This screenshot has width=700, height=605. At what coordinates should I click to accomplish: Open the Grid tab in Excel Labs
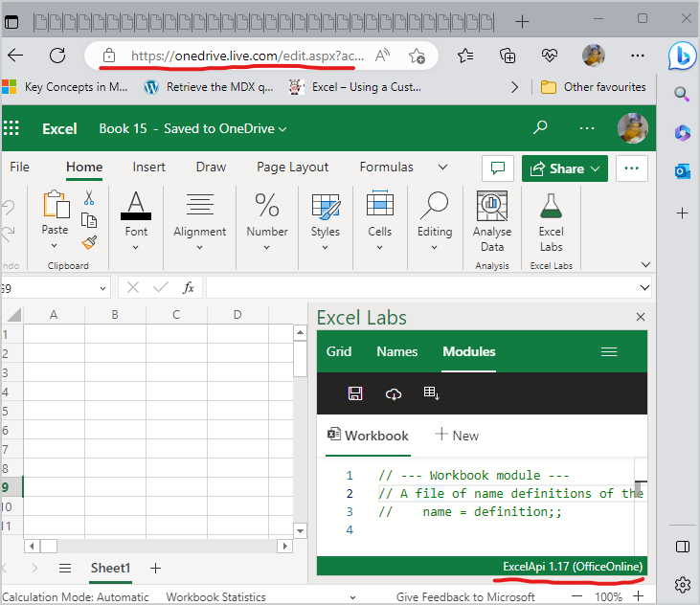click(x=338, y=351)
